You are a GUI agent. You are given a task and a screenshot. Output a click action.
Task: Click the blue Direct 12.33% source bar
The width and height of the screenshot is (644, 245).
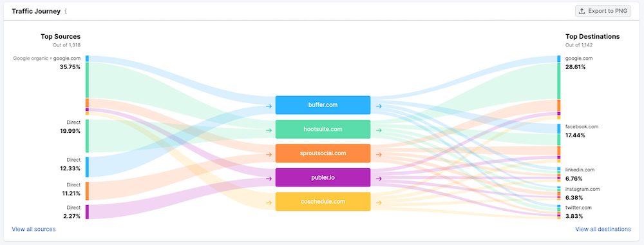click(87, 167)
